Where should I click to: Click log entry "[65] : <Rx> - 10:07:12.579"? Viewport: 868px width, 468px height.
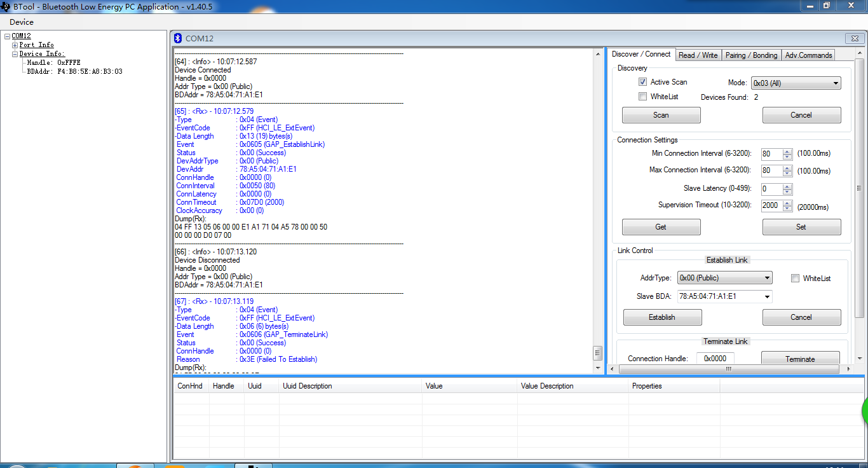[214, 111]
